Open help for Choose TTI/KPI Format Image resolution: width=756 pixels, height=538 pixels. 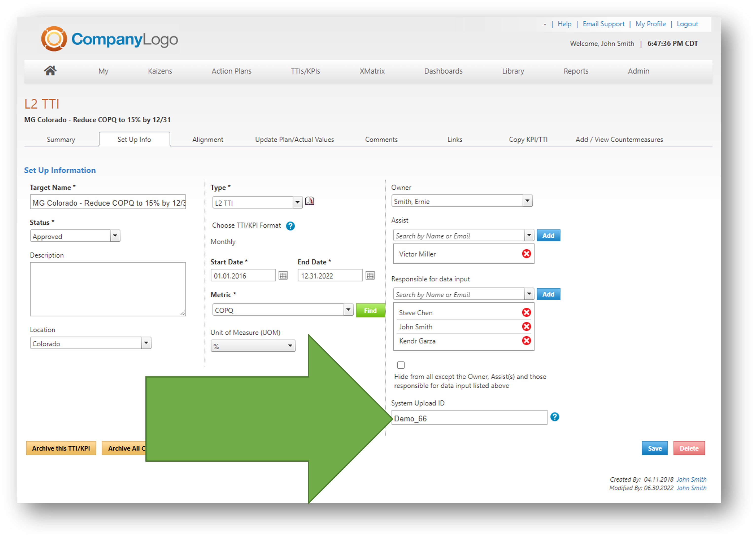(290, 226)
